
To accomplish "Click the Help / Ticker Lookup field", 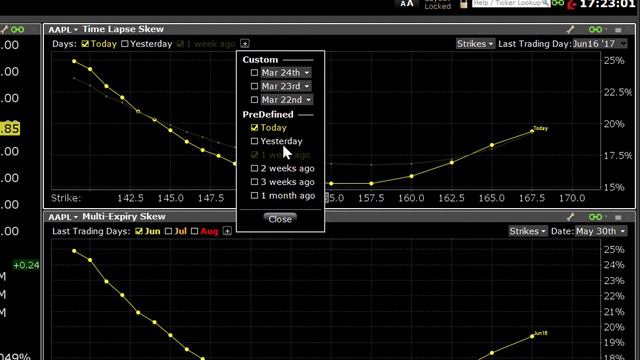I will coord(511,3).
